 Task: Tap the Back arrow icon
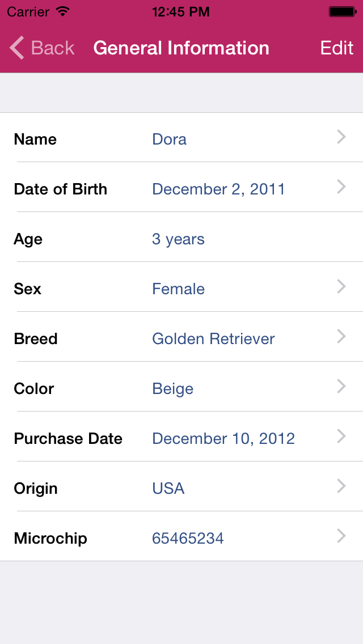17,48
